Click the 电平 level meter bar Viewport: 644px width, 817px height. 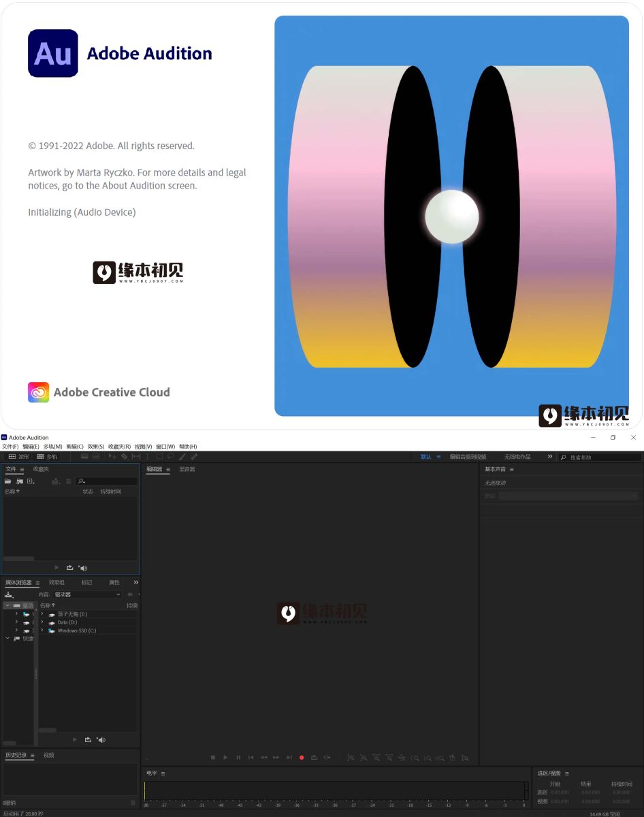[x=336, y=790]
